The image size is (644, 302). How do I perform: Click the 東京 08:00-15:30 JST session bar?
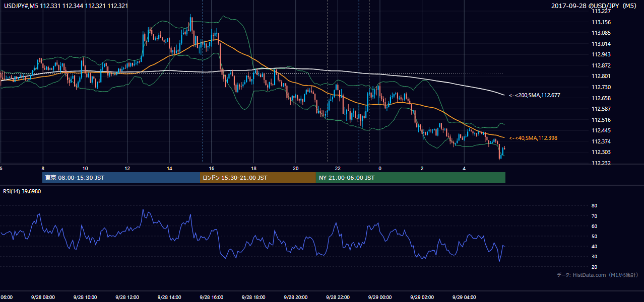(x=121, y=178)
